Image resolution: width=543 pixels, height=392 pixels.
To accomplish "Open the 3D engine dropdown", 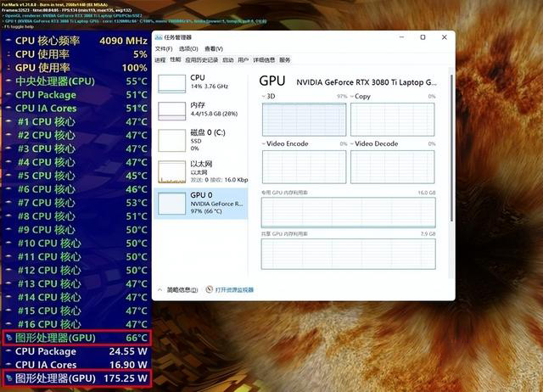I will 263,97.
